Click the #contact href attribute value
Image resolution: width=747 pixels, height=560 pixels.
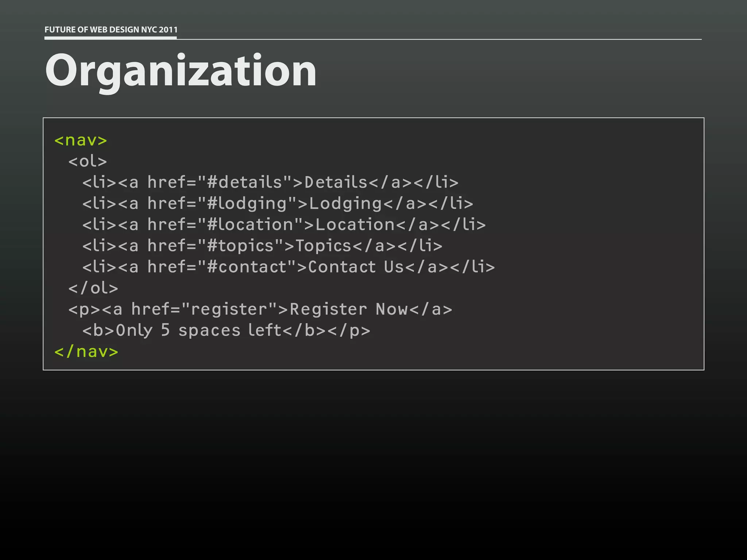[x=247, y=267]
